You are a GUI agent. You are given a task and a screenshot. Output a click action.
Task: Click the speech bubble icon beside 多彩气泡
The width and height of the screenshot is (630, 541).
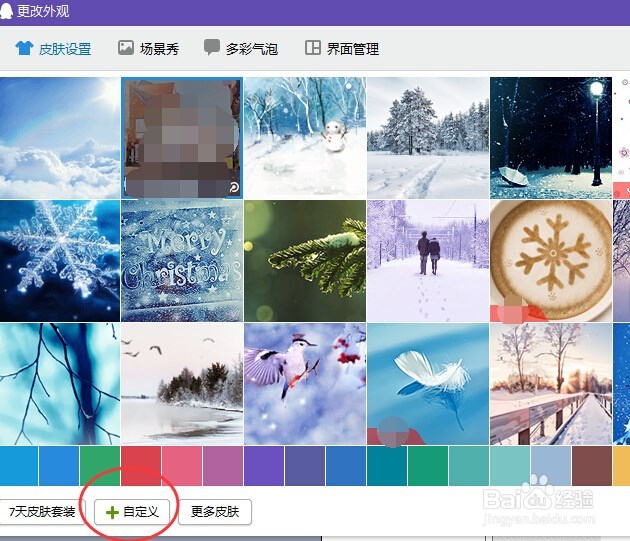pos(212,47)
